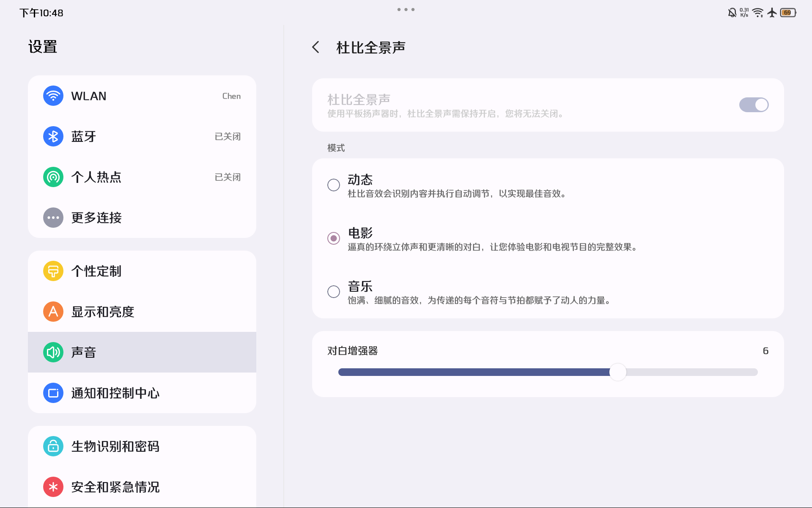812x508 pixels.
Task: Open 生物识别和密码 settings
Action: 142,446
